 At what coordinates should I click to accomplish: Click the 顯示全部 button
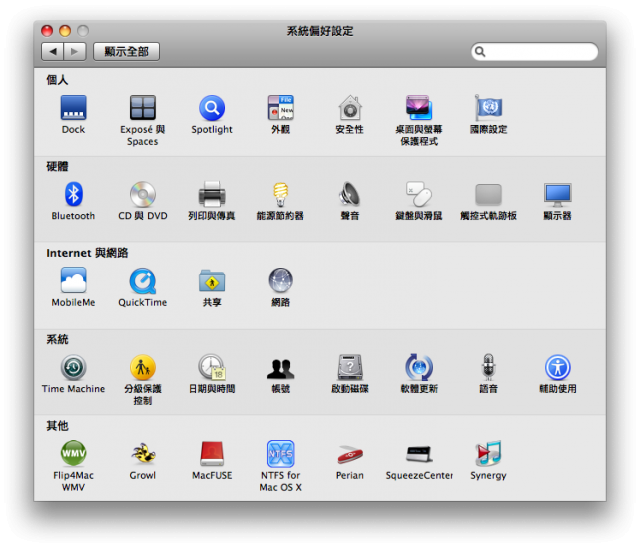pyautogui.click(x=126, y=52)
